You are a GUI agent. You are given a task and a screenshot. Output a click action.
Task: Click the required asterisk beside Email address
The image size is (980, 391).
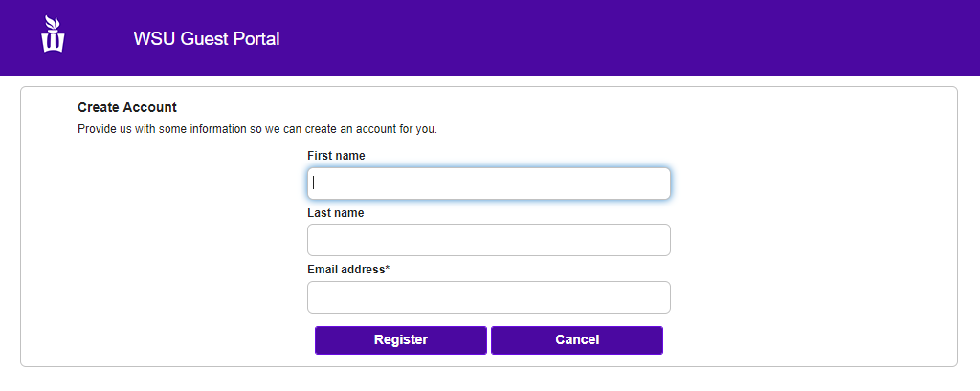click(388, 269)
